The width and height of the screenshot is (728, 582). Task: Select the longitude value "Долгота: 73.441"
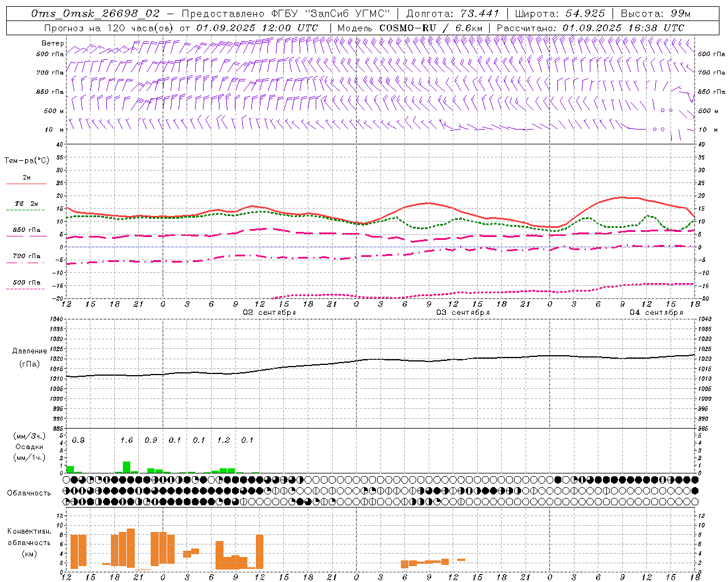pyautogui.click(x=452, y=14)
